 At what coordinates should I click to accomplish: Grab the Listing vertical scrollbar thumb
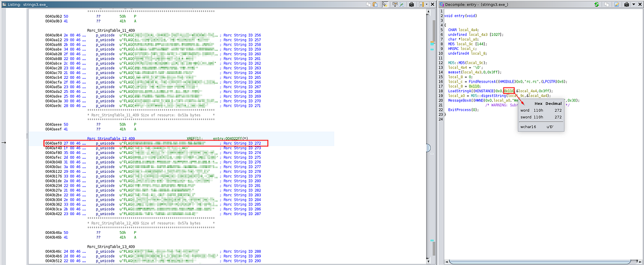(x=428, y=148)
